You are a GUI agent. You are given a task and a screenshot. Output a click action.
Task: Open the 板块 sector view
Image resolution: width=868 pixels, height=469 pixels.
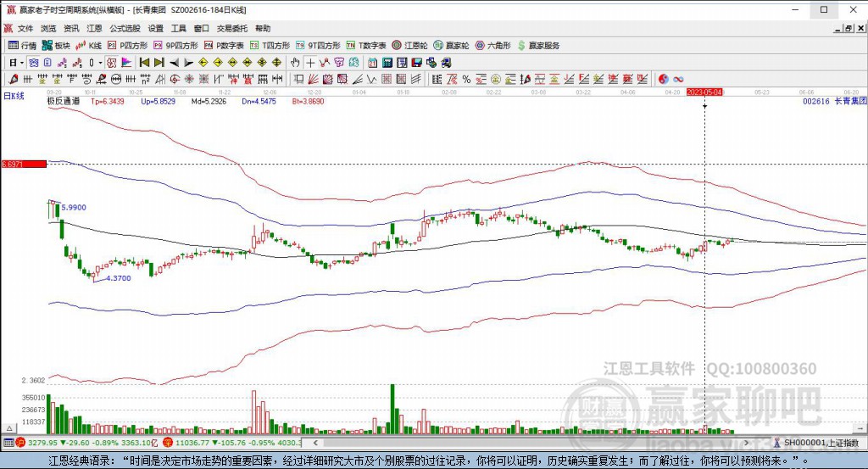pos(56,46)
